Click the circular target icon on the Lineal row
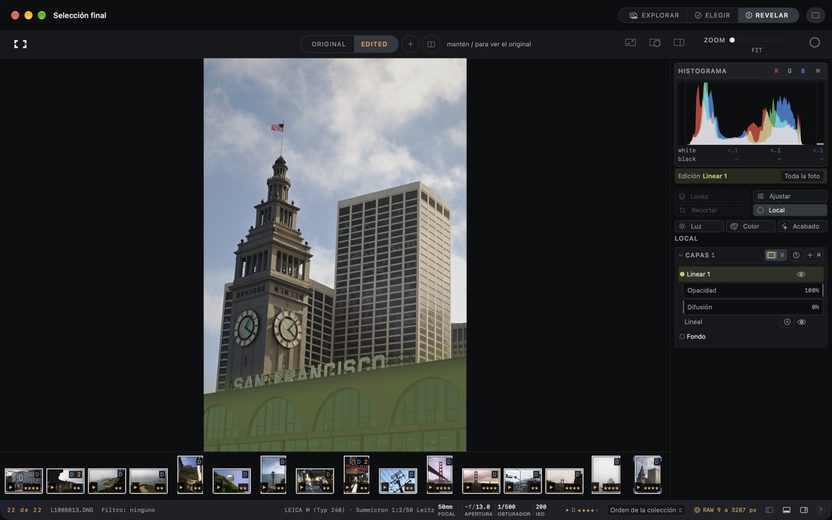 click(x=787, y=322)
